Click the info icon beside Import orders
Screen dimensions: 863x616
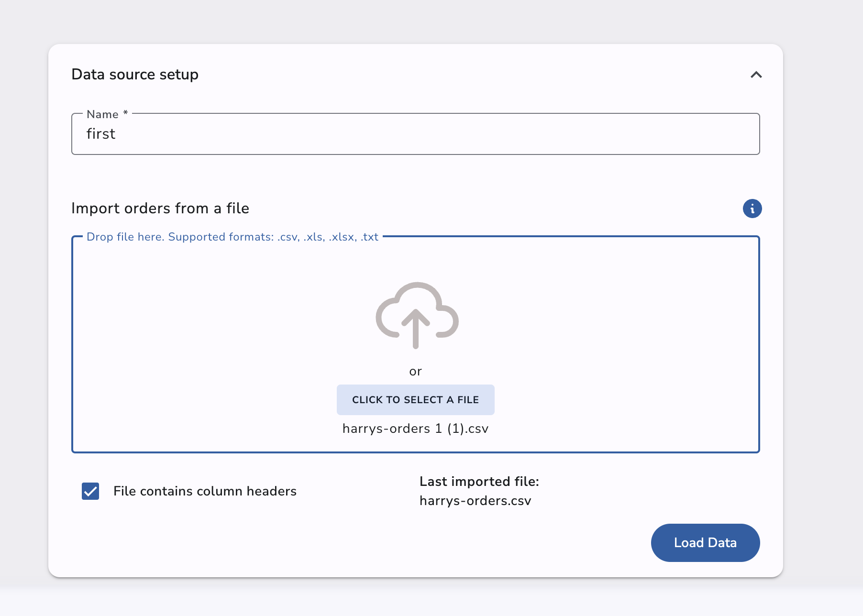[752, 209]
